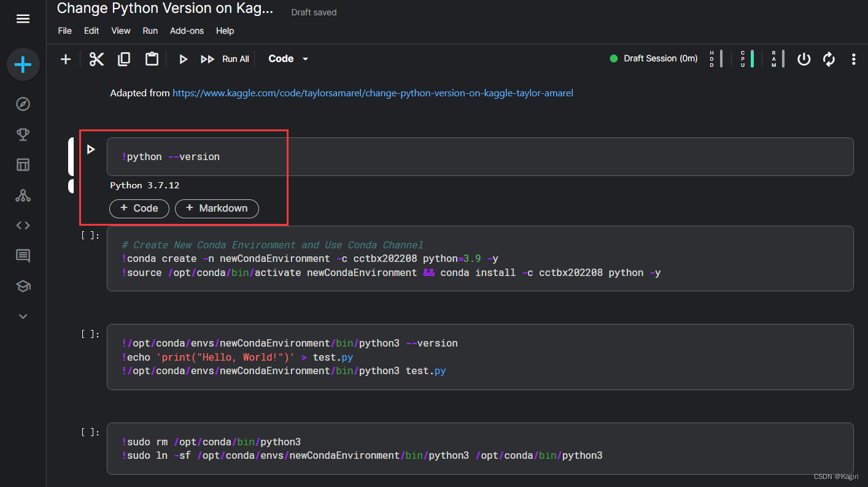Open the File menu

pyautogui.click(x=64, y=31)
